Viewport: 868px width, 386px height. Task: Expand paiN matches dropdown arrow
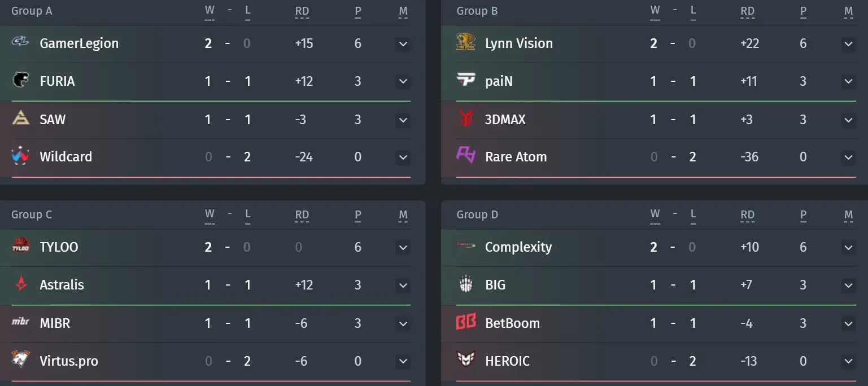point(848,81)
